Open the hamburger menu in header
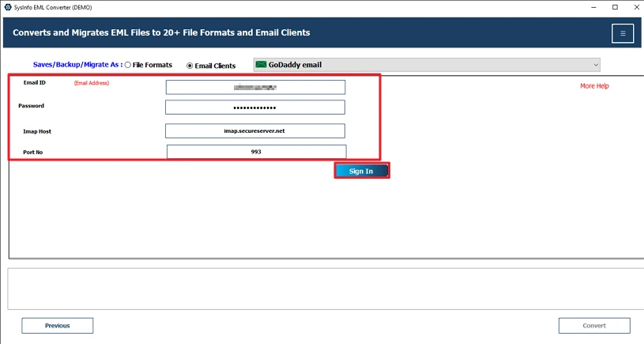The width and height of the screenshot is (644, 344). [623, 33]
